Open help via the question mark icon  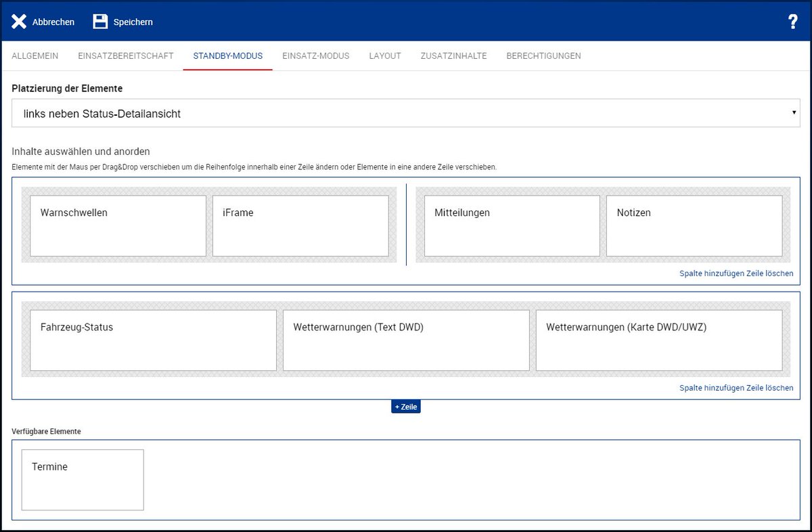(793, 22)
